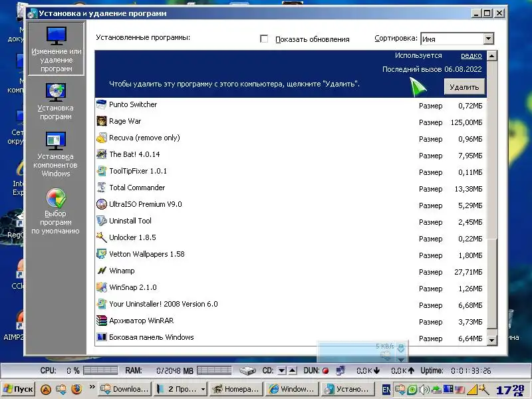
Task: Select ToolTipFixer 1.0.1 entry
Action: [138, 171]
